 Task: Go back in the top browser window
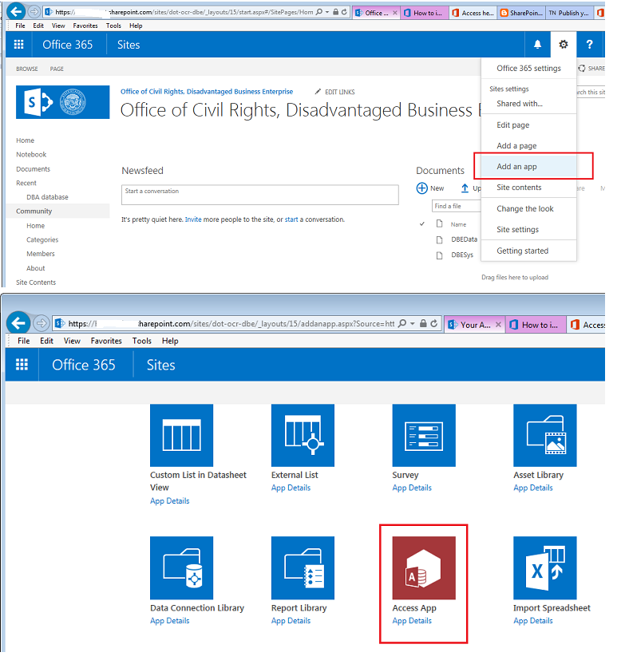point(17,11)
